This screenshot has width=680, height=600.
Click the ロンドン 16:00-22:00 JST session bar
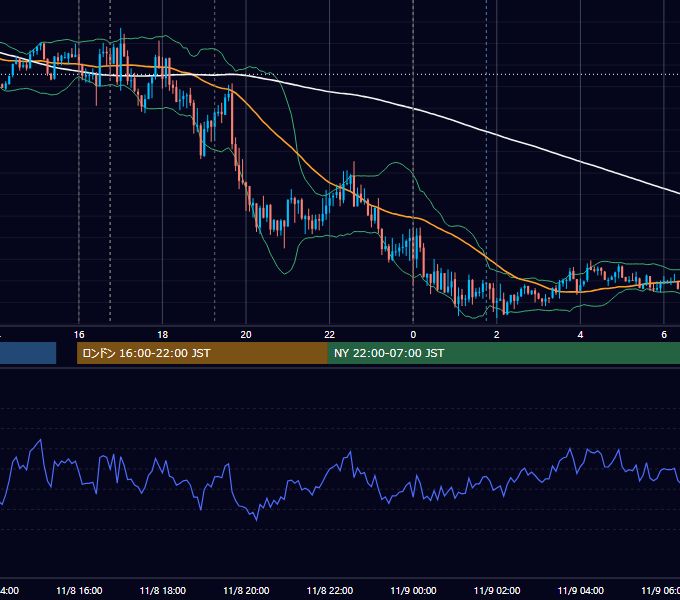click(202, 353)
